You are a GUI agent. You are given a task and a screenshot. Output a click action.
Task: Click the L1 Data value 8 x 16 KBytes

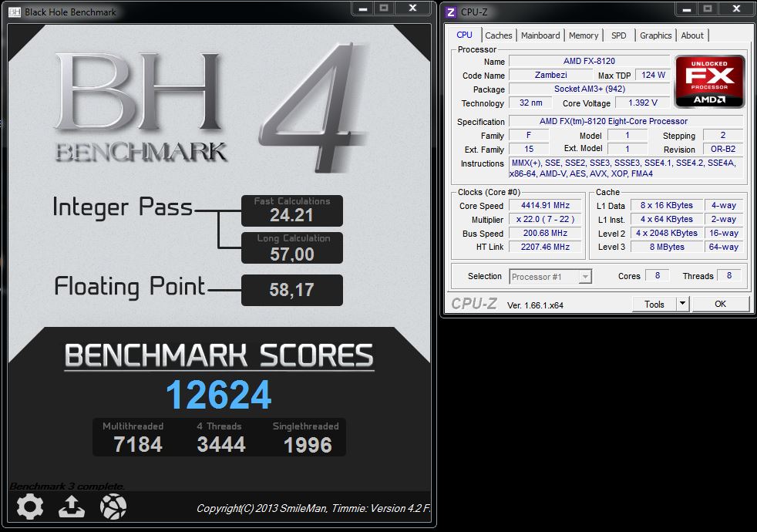point(667,205)
